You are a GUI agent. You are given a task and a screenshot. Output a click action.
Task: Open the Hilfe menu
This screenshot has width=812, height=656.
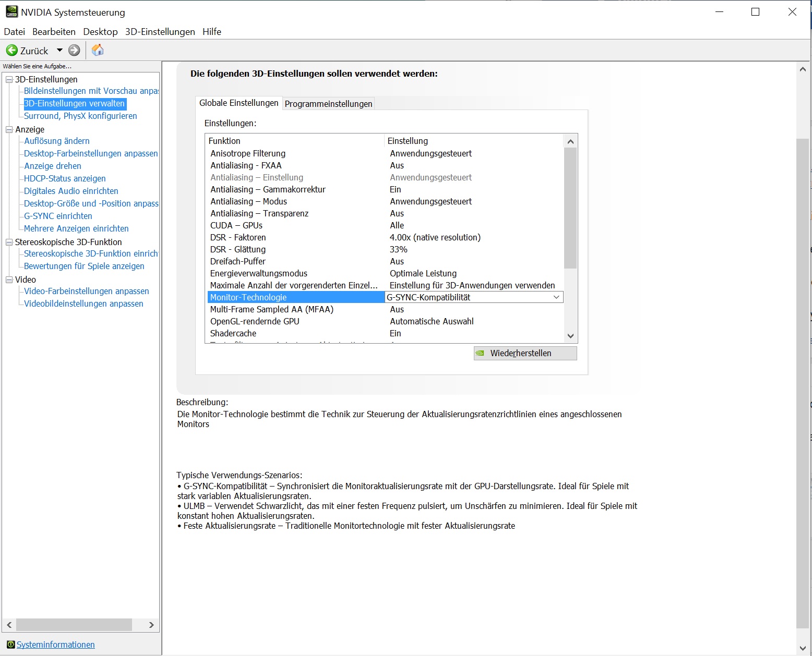(212, 32)
